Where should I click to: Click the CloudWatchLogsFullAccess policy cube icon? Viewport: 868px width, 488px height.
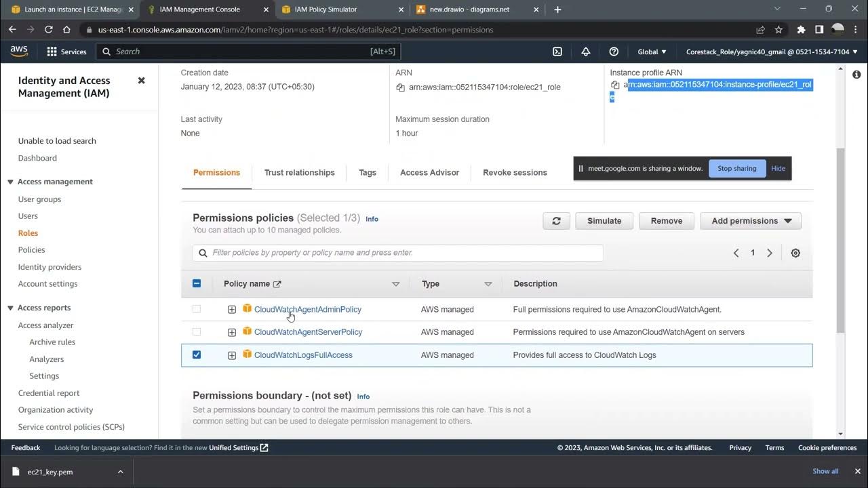[x=248, y=354]
